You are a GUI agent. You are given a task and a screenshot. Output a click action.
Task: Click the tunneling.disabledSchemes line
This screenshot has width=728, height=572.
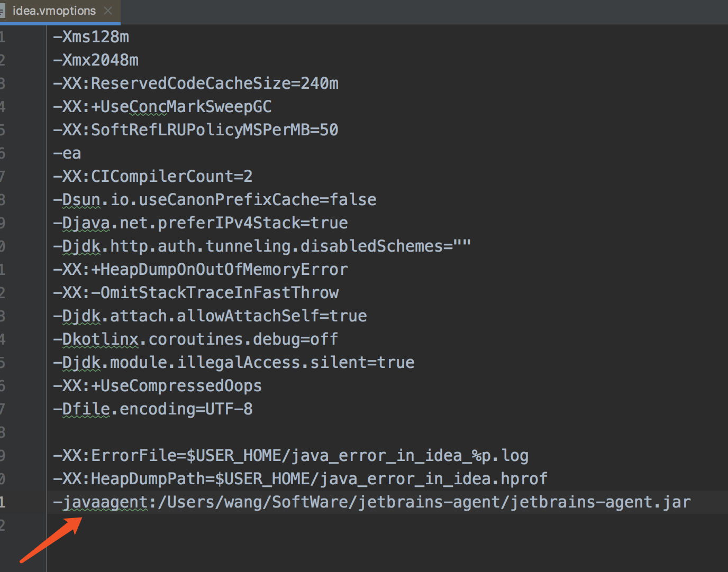click(262, 246)
